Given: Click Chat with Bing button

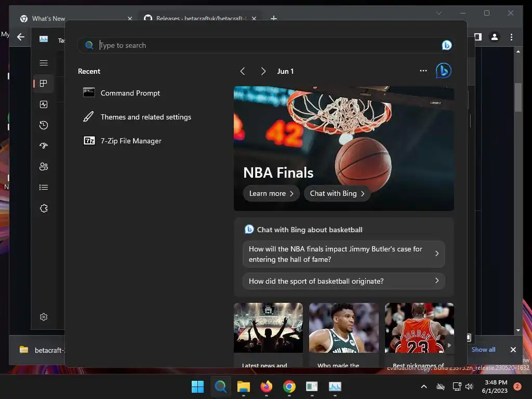Looking at the screenshot, I should (x=337, y=193).
